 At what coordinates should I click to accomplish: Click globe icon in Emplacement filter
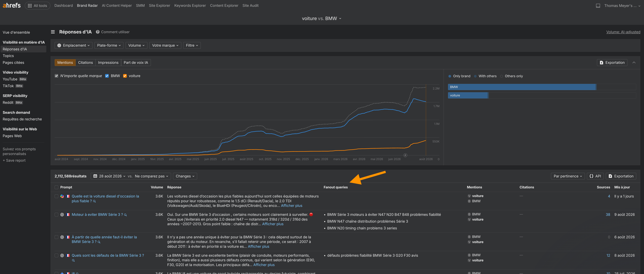click(59, 45)
